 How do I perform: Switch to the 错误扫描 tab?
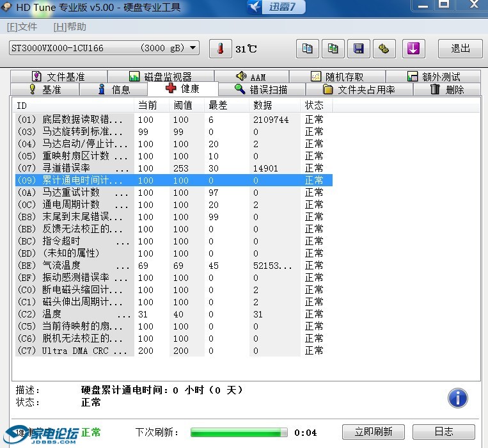[261, 90]
